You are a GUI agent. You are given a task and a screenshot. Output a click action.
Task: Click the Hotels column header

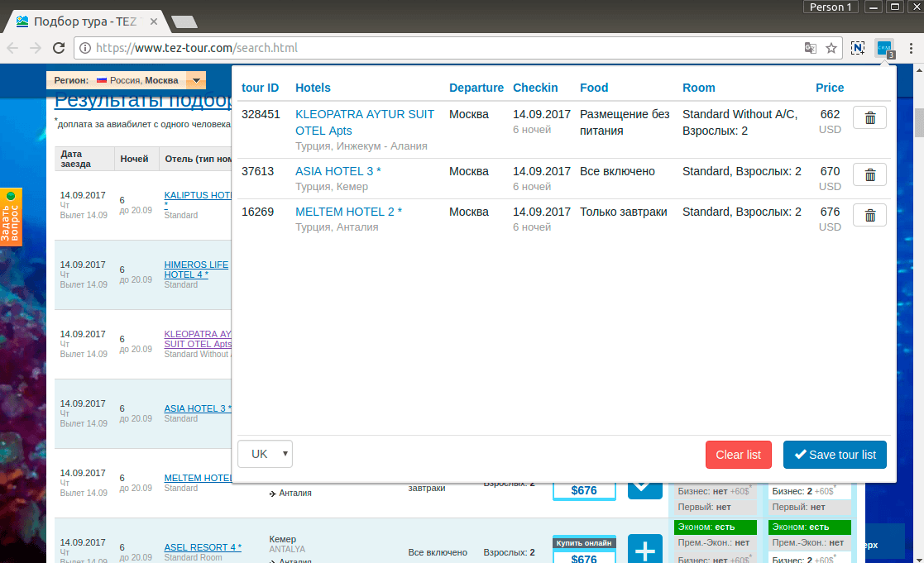point(313,88)
